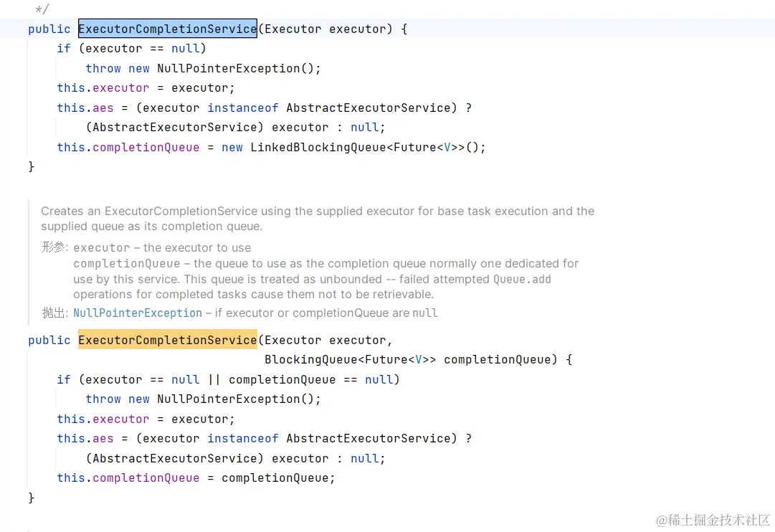Viewport: 775px width, 532px height.
Task: Click the completionQueue parameter in the second constructor's signature
Action: [x=500, y=360]
